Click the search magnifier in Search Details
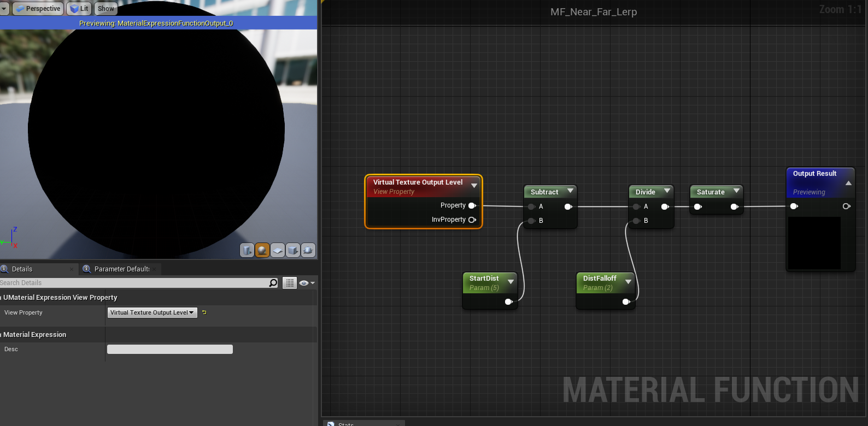 [273, 283]
